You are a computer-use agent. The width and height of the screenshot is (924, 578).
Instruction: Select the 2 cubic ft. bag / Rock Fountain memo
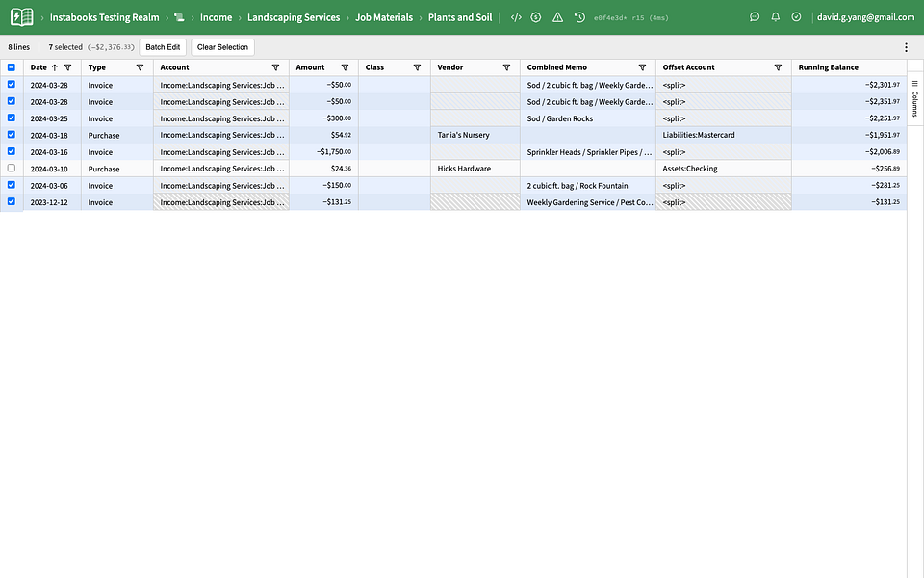587,186
